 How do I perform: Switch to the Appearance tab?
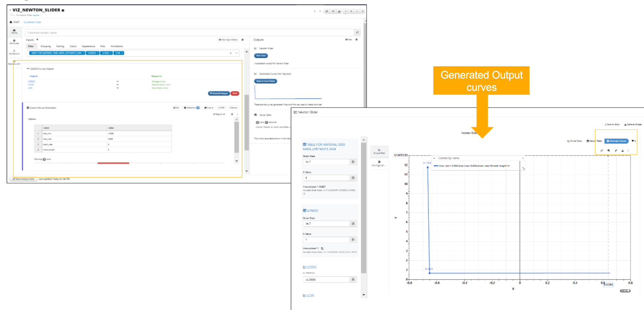pos(88,46)
